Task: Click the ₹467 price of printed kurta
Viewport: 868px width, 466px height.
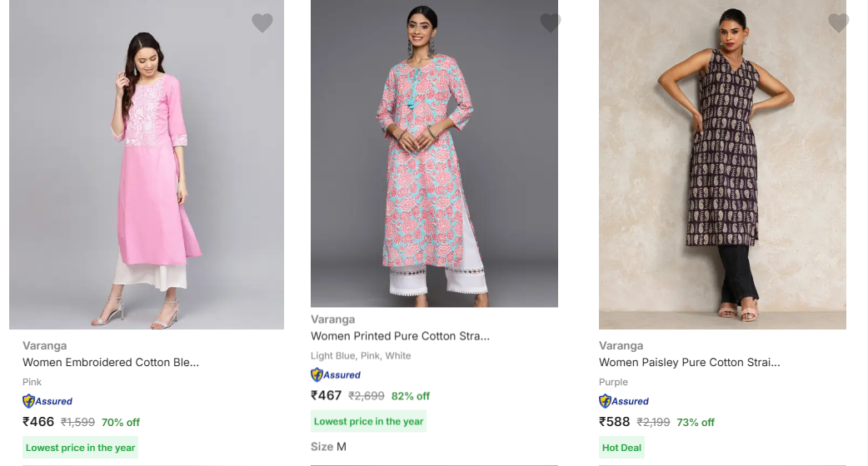Action: pyautogui.click(x=327, y=395)
